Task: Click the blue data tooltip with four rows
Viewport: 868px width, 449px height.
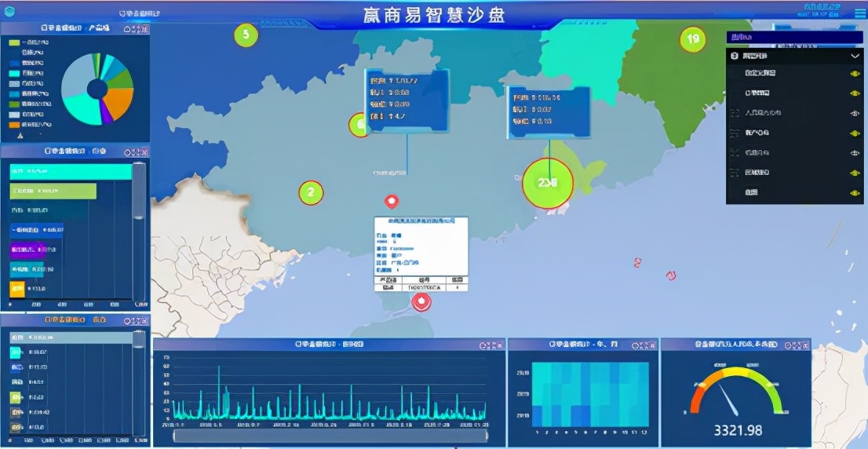Action: (x=407, y=100)
